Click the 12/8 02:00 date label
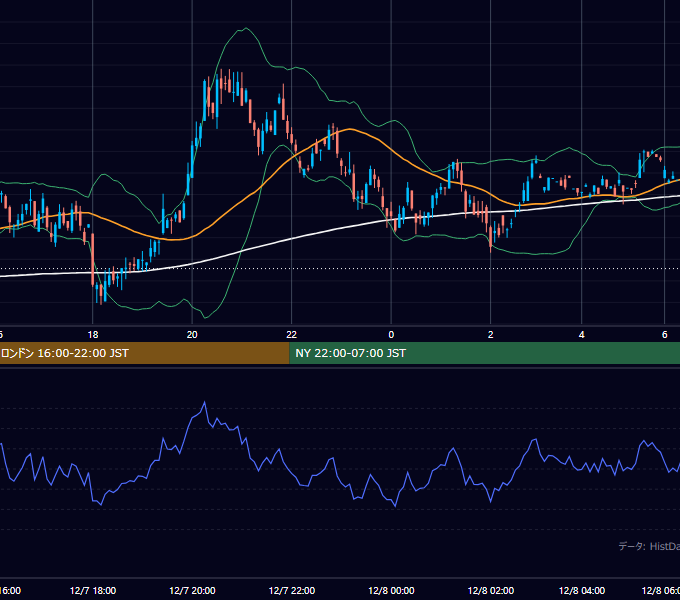The width and height of the screenshot is (680, 600). click(490, 591)
